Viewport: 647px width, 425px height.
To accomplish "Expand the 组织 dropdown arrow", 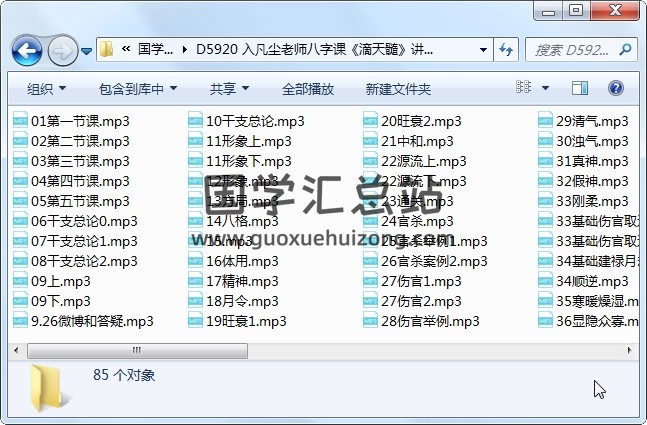I will tap(62, 88).
